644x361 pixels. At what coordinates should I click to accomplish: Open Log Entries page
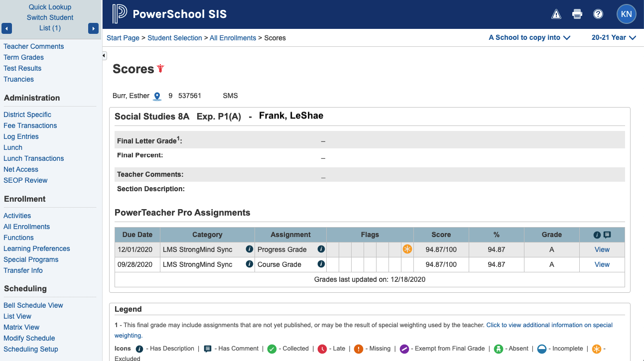21,136
